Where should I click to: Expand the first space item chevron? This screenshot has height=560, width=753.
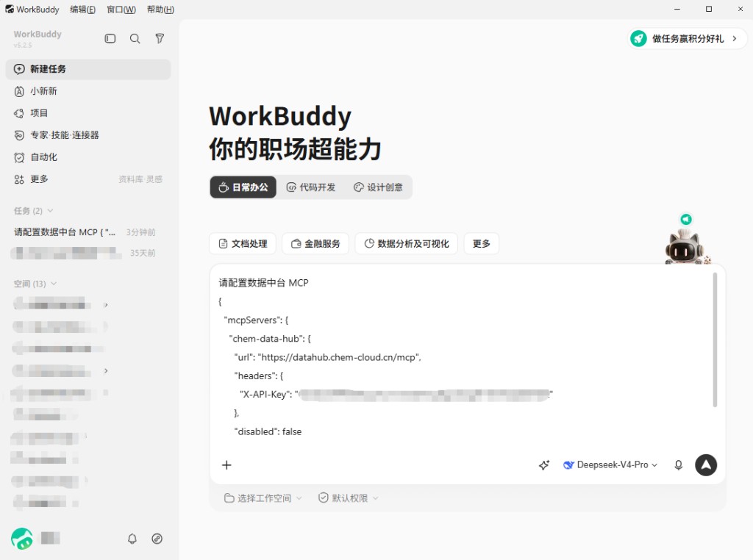106,305
